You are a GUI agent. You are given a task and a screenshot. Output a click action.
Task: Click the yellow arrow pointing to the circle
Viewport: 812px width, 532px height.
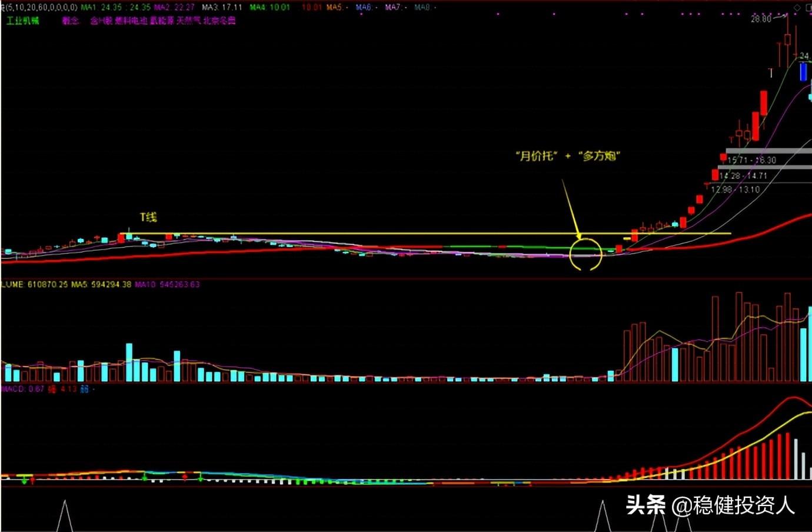570,209
